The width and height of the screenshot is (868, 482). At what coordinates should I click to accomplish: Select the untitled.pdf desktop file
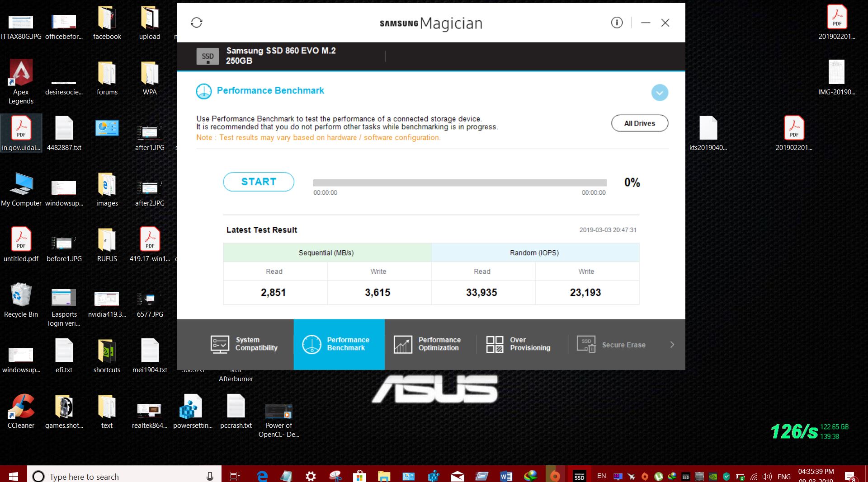pos(21,244)
